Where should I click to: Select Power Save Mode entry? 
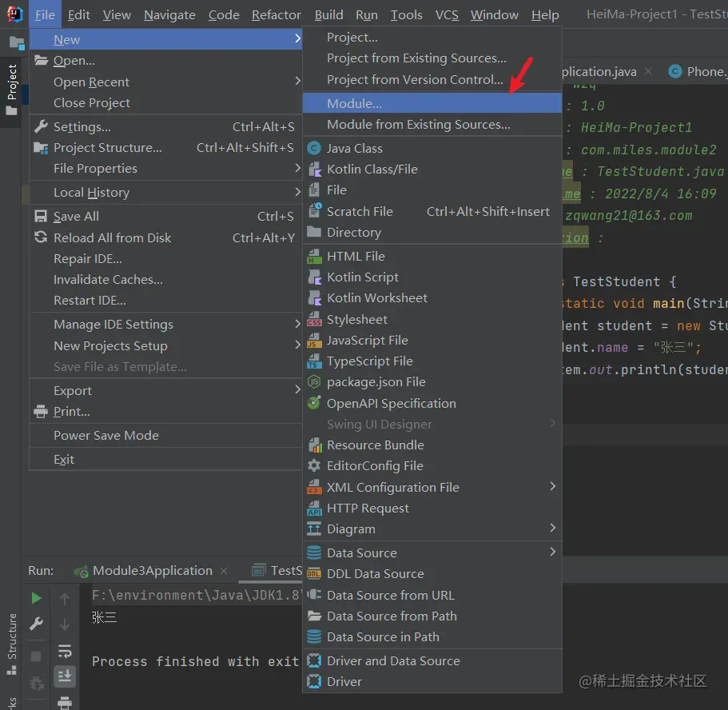pos(165,436)
